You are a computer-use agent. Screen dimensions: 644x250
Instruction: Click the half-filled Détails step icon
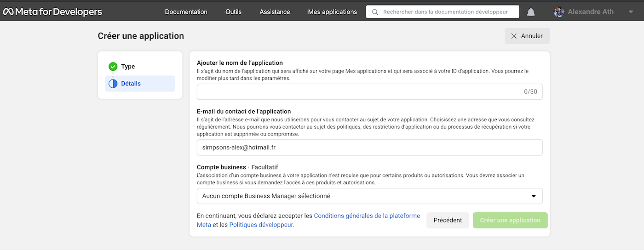point(113,84)
